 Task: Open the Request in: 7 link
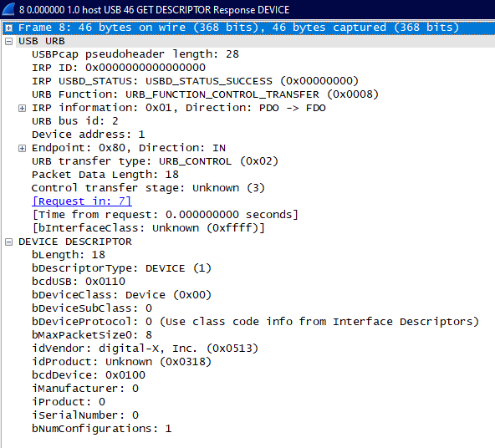pos(82,201)
